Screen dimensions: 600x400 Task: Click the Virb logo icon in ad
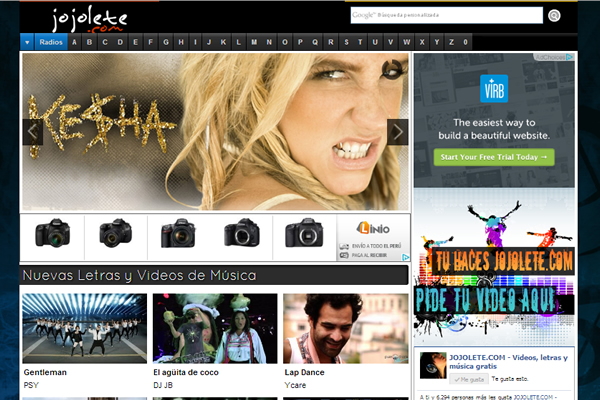493,87
